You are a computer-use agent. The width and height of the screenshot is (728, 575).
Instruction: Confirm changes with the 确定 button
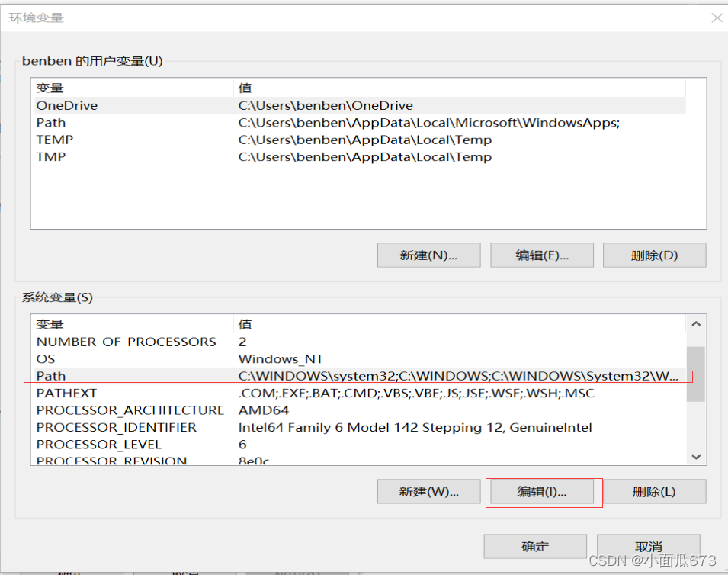(534, 546)
